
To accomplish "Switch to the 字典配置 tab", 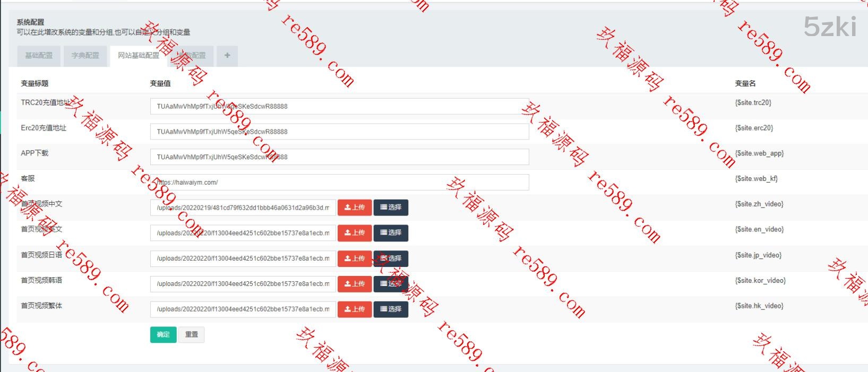I will 85,56.
